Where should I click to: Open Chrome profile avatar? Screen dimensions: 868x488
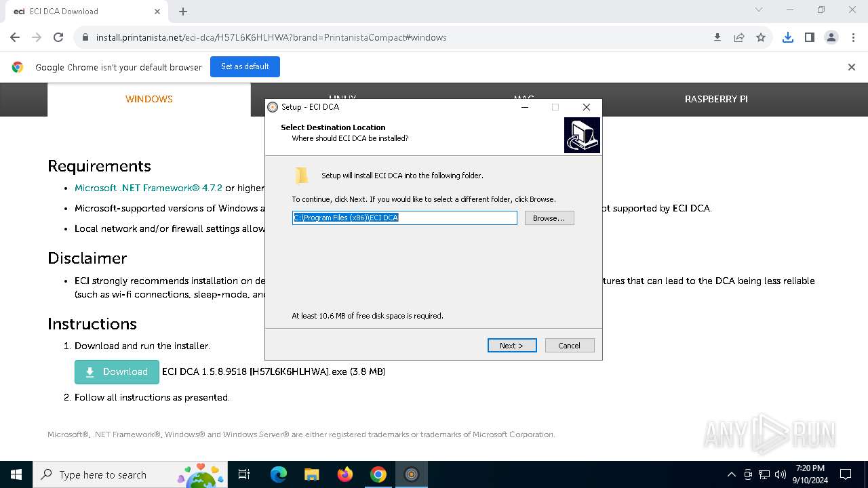[x=831, y=37]
